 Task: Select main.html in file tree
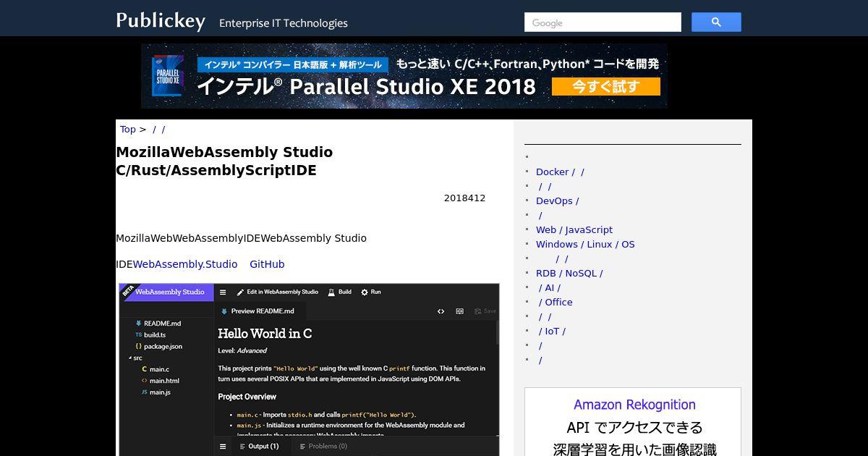coord(160,381)
